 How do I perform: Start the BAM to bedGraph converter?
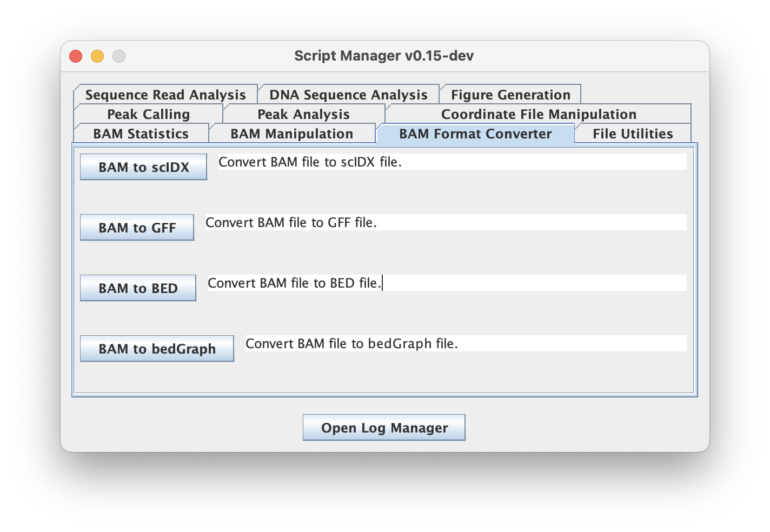157,349
